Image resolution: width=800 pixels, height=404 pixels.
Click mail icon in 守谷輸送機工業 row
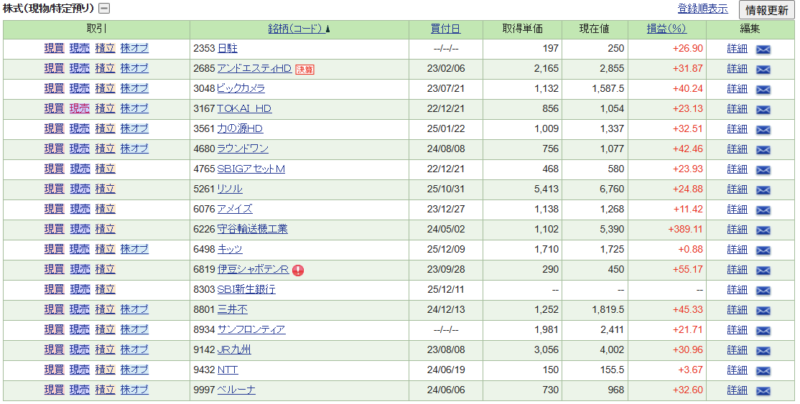click(x=763, y=229)
